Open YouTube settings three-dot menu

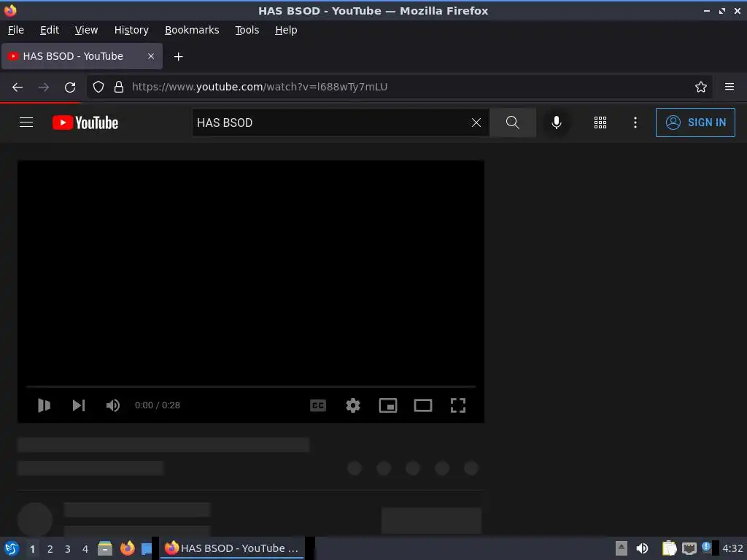[635, 122]
